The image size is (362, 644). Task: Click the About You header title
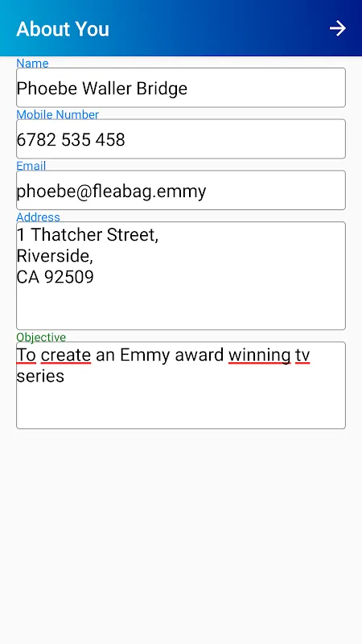(x=63, y=29)
